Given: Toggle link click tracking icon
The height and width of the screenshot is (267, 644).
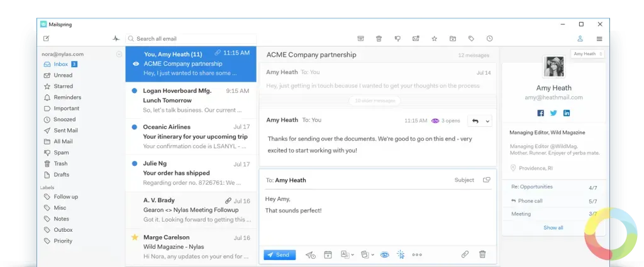Looking at the screenshot, I should click(x=401, y=254).
